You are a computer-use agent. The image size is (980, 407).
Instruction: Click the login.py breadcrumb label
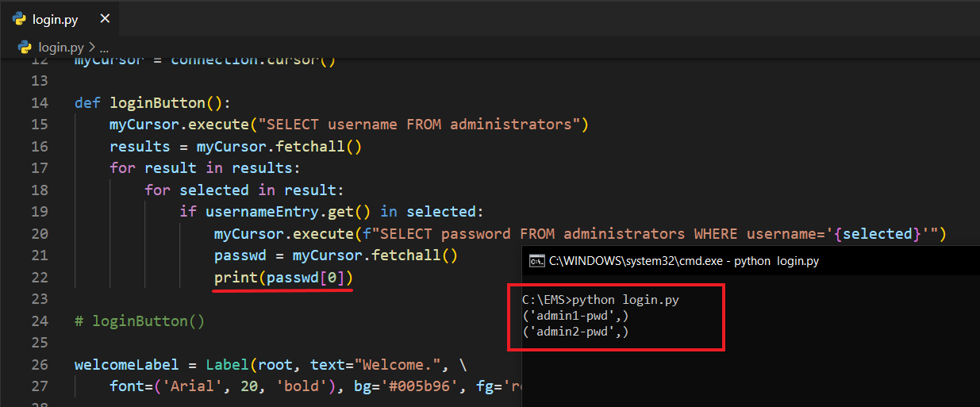pos(61,47)
